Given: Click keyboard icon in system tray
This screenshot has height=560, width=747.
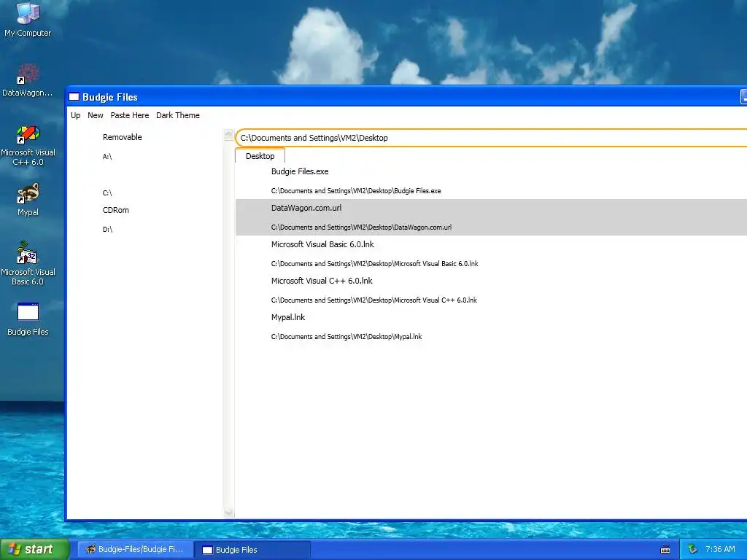Looking at the screenshot, I should coord(665,550).
